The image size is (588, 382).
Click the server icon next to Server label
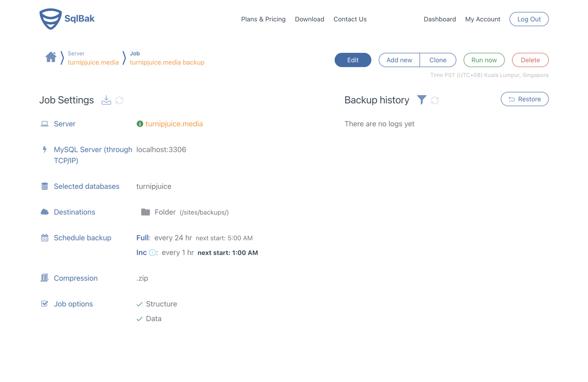point(45,123)
